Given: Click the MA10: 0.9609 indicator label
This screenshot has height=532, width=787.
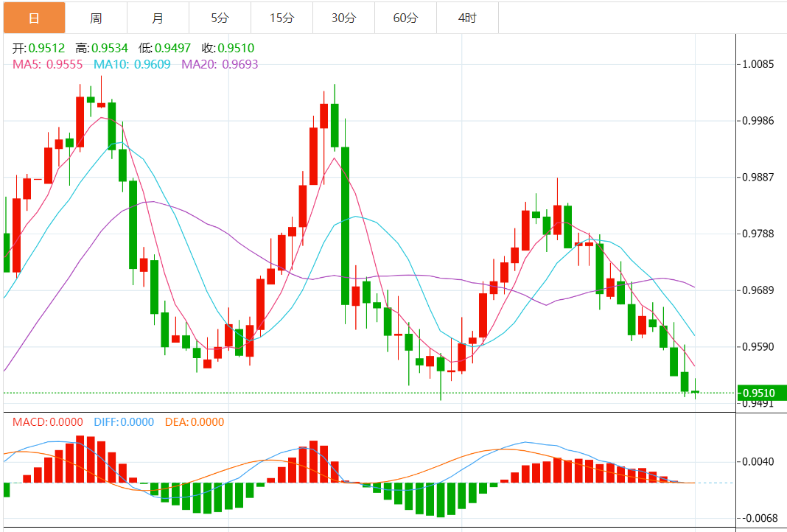Looking at the screenshot, I should pyautogui.click(x=132, y=64).
